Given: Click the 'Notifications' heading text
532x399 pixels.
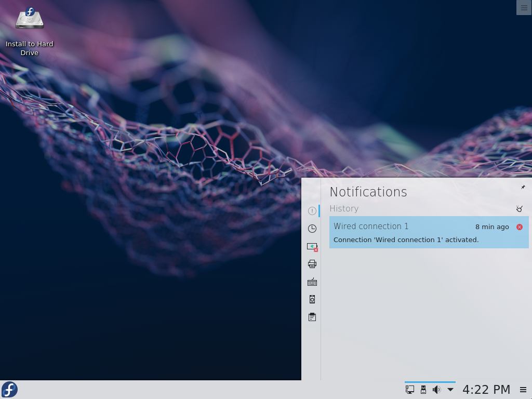Looking at the screenshot, I should click(x=368, y=192).
